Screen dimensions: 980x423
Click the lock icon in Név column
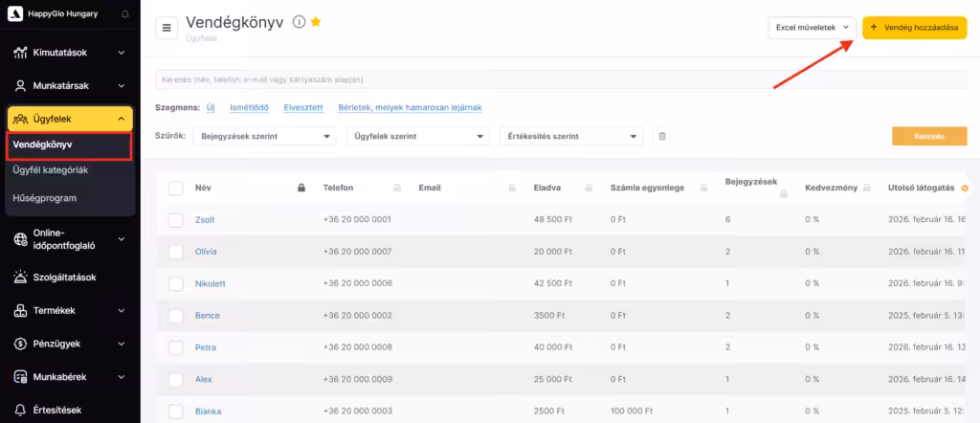click(x=301, y=188)
